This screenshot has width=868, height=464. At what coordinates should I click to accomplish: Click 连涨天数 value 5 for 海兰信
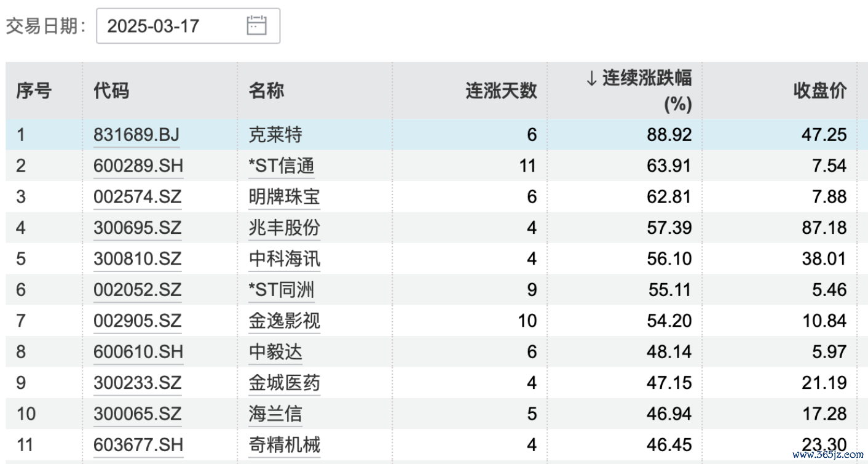pyautogui.click(x=532, y=414)
